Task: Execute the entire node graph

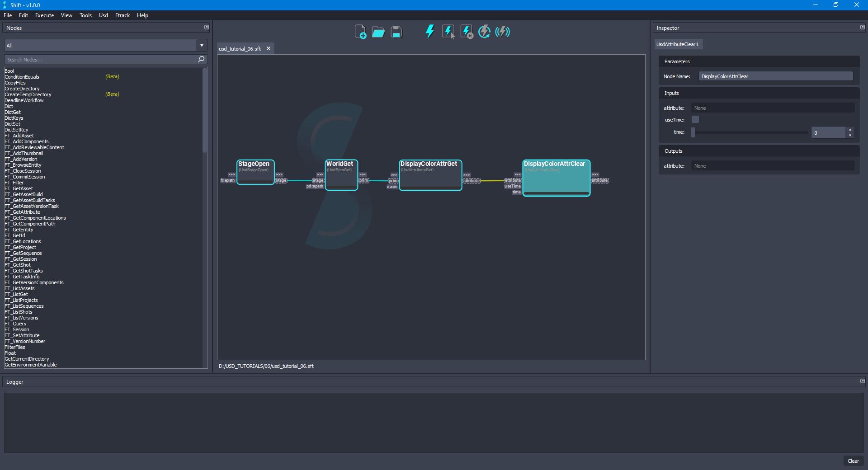Action: [x=429, y=32]
